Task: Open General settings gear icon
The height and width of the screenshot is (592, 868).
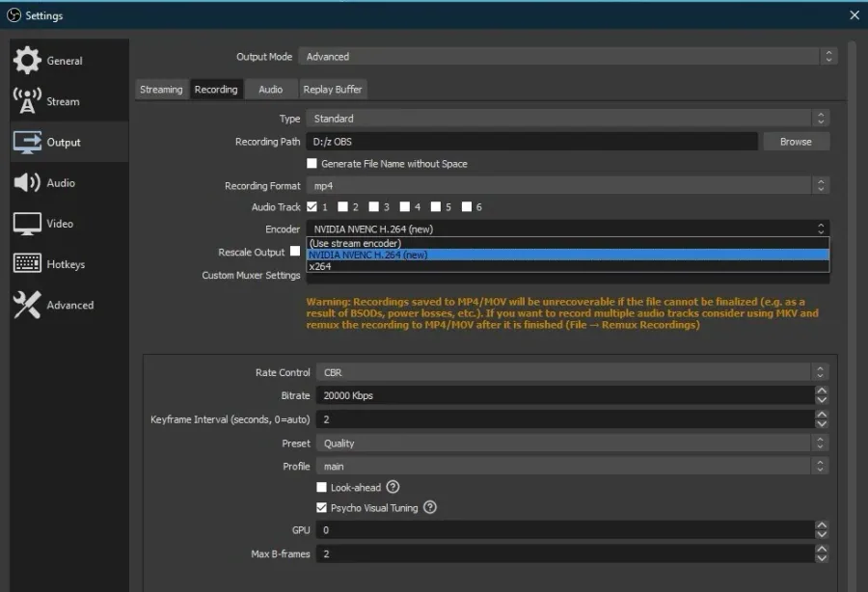Action: [27, 61]
